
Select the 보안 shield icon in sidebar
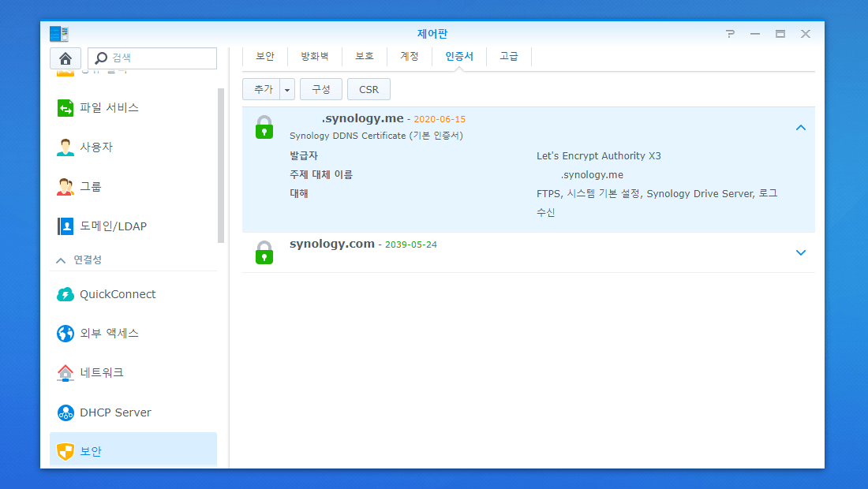(65, 451)
